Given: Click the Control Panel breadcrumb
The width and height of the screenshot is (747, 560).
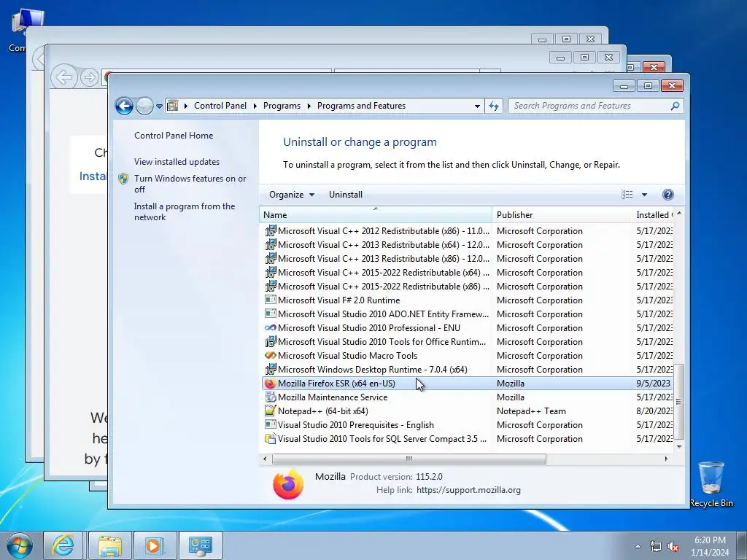Looking at the screenshot, I should coord(220,106).
